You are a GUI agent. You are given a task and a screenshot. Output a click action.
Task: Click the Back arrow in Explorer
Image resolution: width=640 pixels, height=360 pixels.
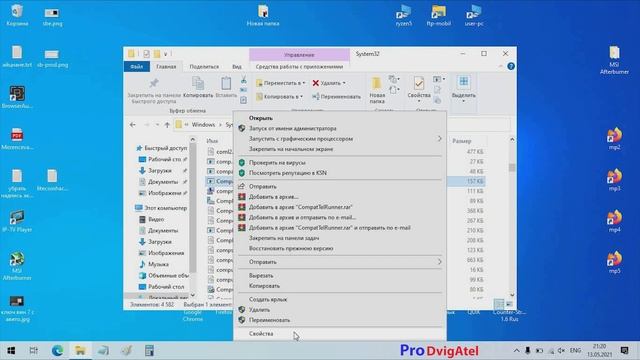133,124
